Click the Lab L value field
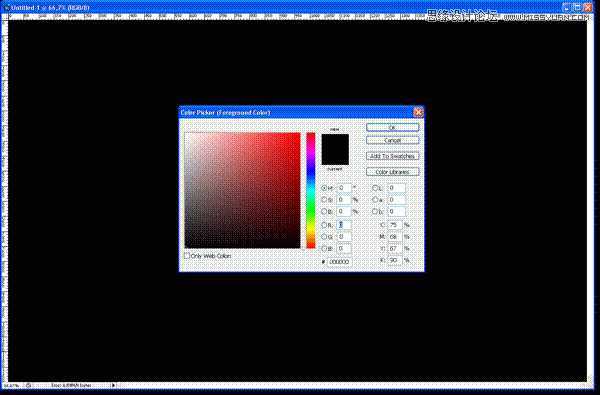600x395 pixels. tap(396, 188)
